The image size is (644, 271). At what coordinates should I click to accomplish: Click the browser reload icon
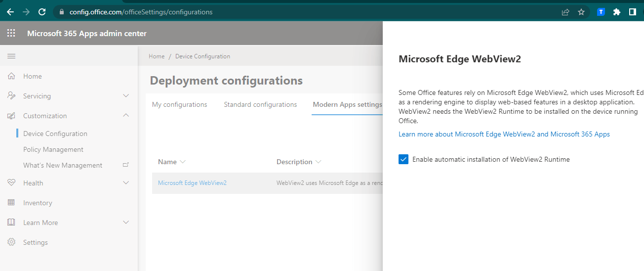(42, 12)
